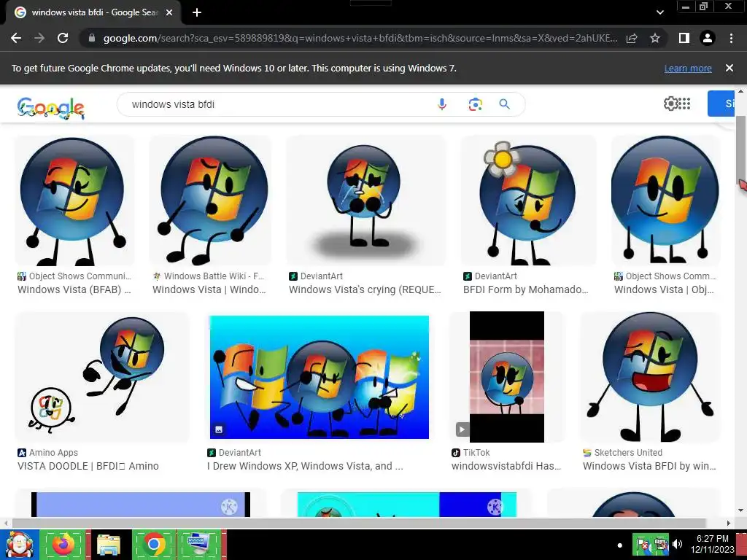The width and height of the screenshot is (747, 560).
Task: Open the TikTok windowsvistabfdi video thumbnail
Action: pos(507,377)
